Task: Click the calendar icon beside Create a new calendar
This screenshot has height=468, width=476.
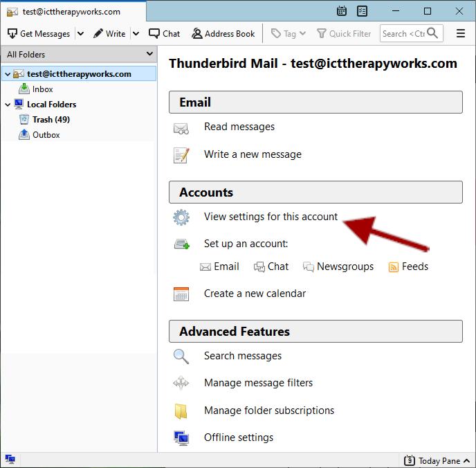Action: [x=181, y=294]
